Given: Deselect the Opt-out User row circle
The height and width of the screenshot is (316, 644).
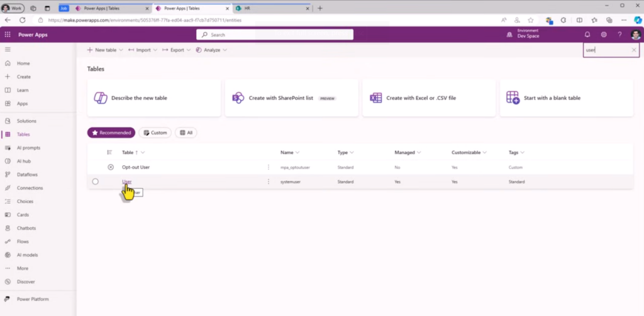Looking at the screenshot, I should coord(111,167).
